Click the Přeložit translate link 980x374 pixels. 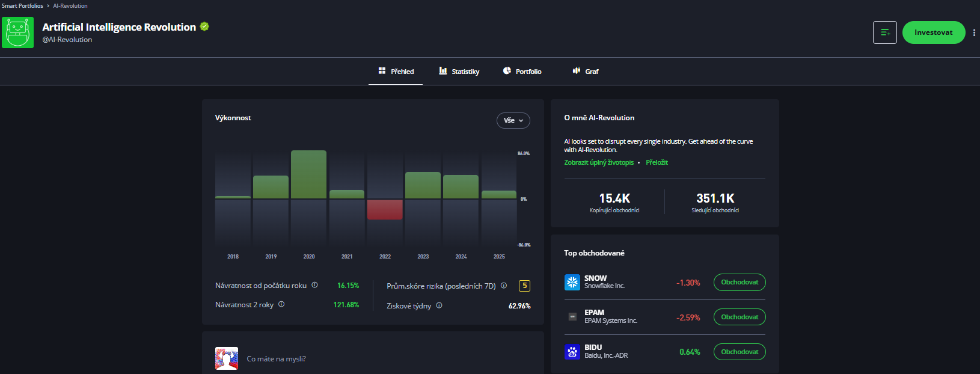[657, 162]
